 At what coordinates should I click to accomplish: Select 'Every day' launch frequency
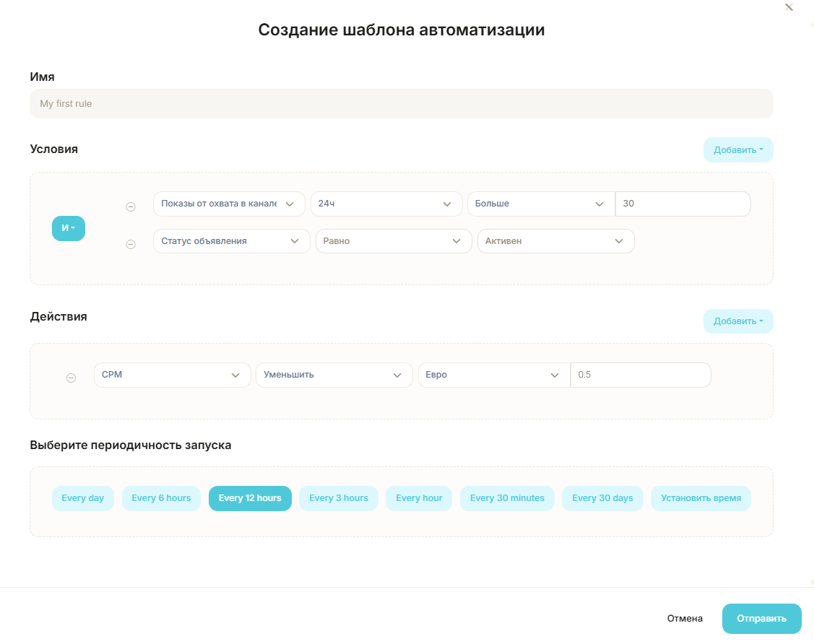coord(83,498)
